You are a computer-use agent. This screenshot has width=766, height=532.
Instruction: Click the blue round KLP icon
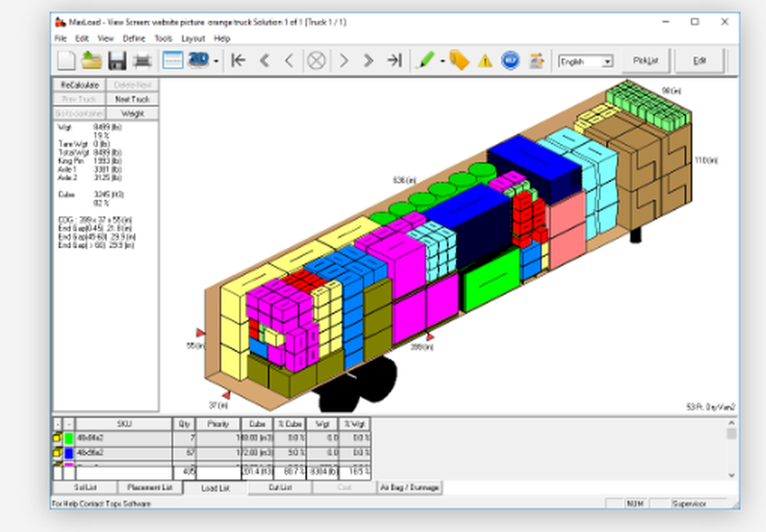(510, 60)
